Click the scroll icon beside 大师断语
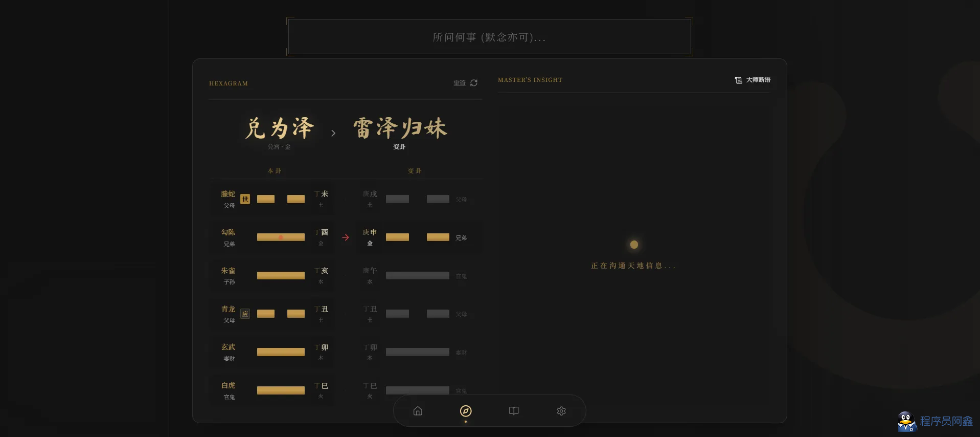 coord(738,80)
